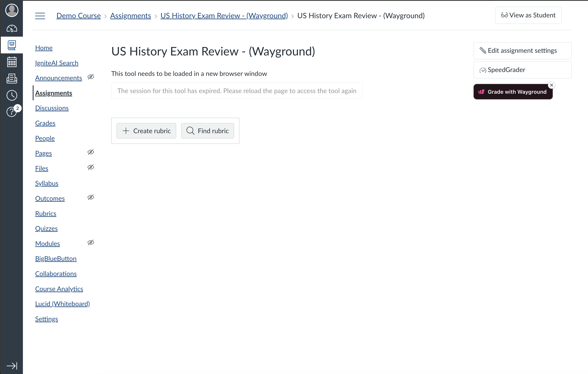
Task: Click the Announcements hidden-eye icon
Action: 91,77
